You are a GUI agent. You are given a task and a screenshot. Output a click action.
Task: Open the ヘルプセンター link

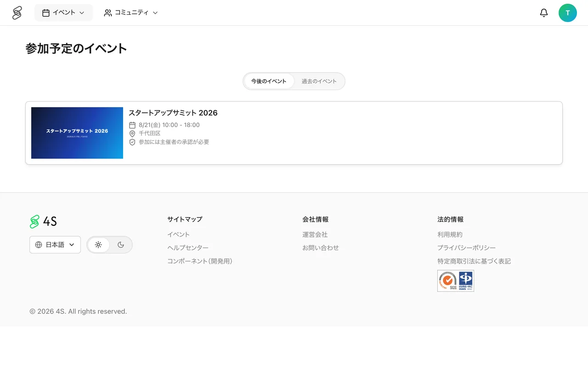188,248
